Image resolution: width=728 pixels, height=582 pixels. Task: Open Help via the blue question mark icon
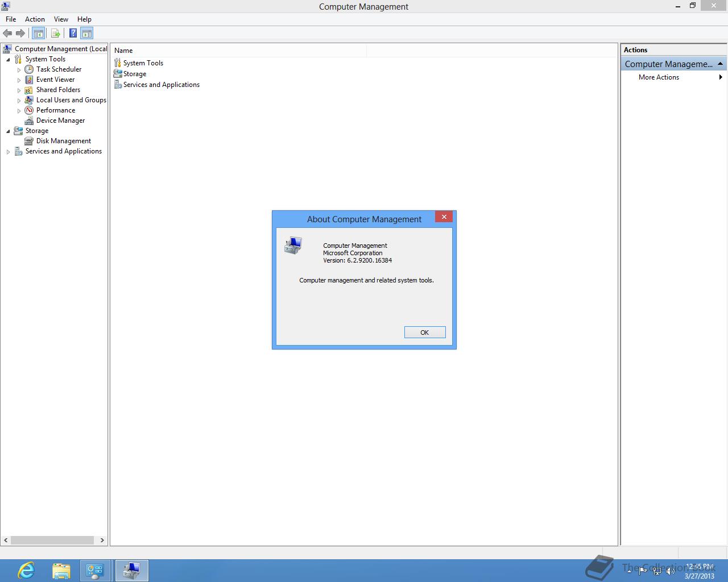[72, 33]
